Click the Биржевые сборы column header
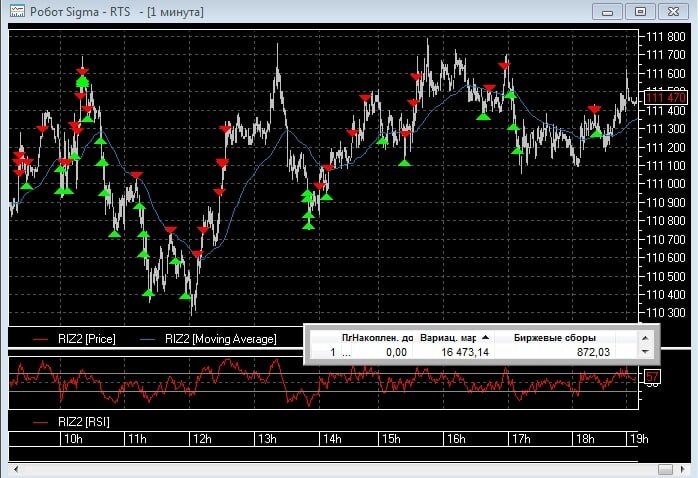 click(555, 338)
